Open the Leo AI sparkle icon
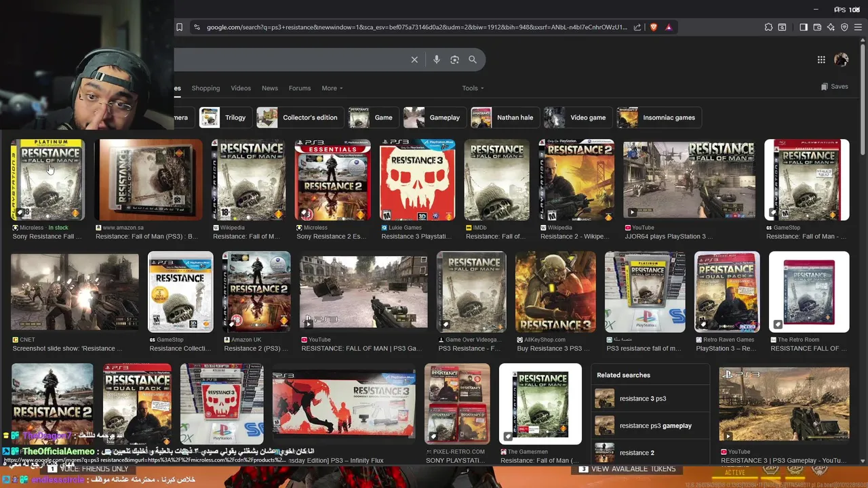 (831, 27)
